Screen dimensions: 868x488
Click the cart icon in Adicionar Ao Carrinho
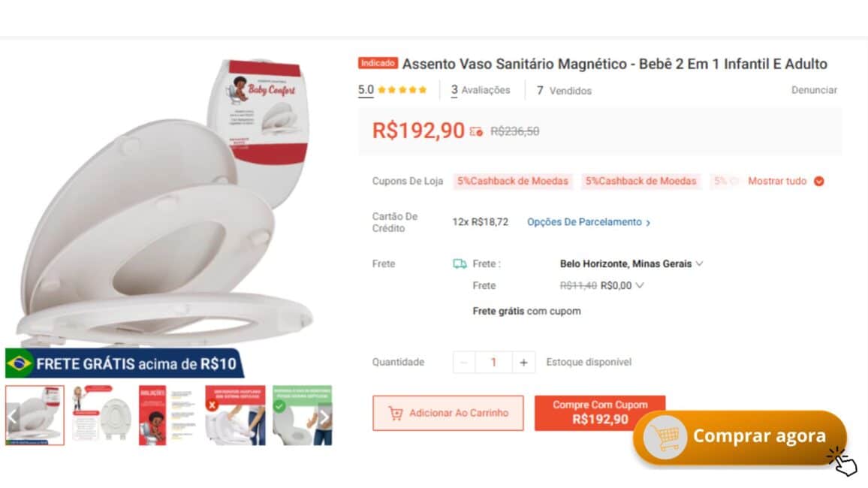coord(395,414)
